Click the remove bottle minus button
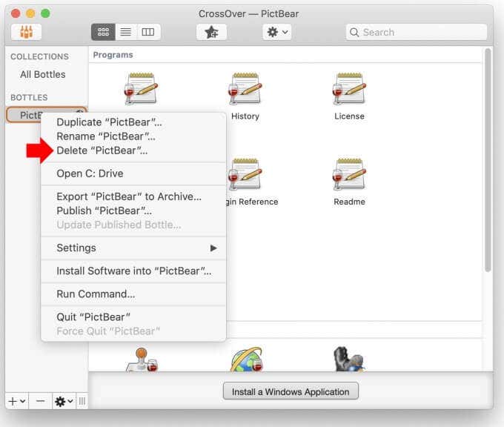 (x=41, y=401)
